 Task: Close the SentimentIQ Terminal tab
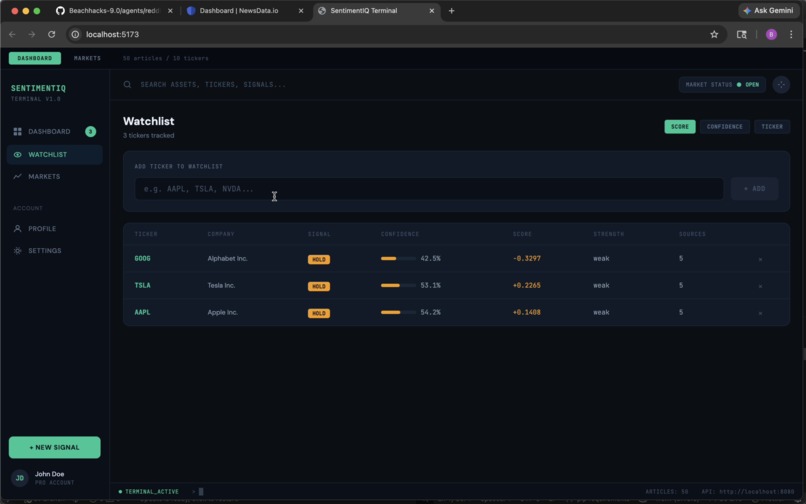click(x=432, y=11)
